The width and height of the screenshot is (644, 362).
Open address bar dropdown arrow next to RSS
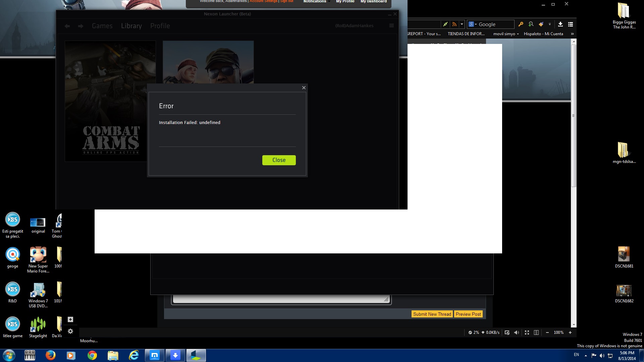(462, 24)
